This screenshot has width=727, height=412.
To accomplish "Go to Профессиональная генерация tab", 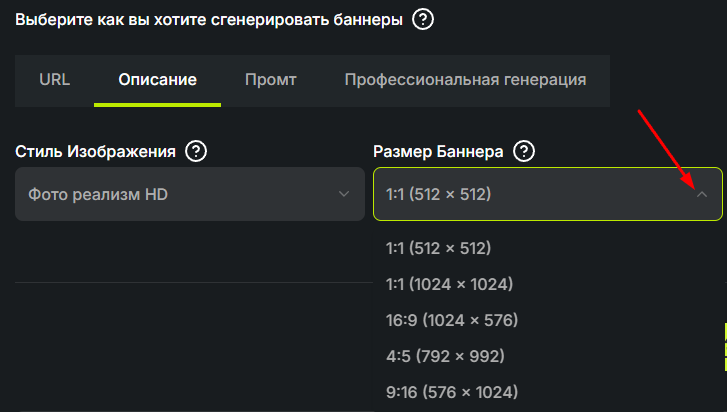I will coord(466,80).
